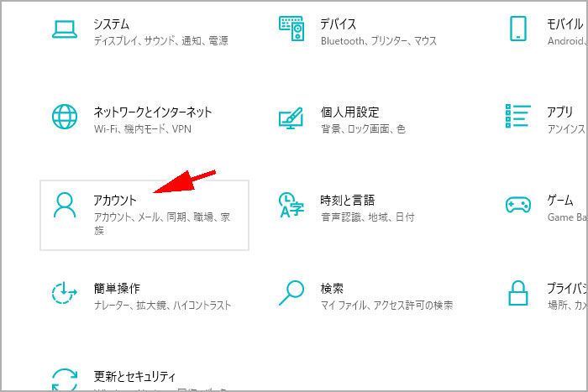Click the Time and Language icon

[x=291, y=206]
